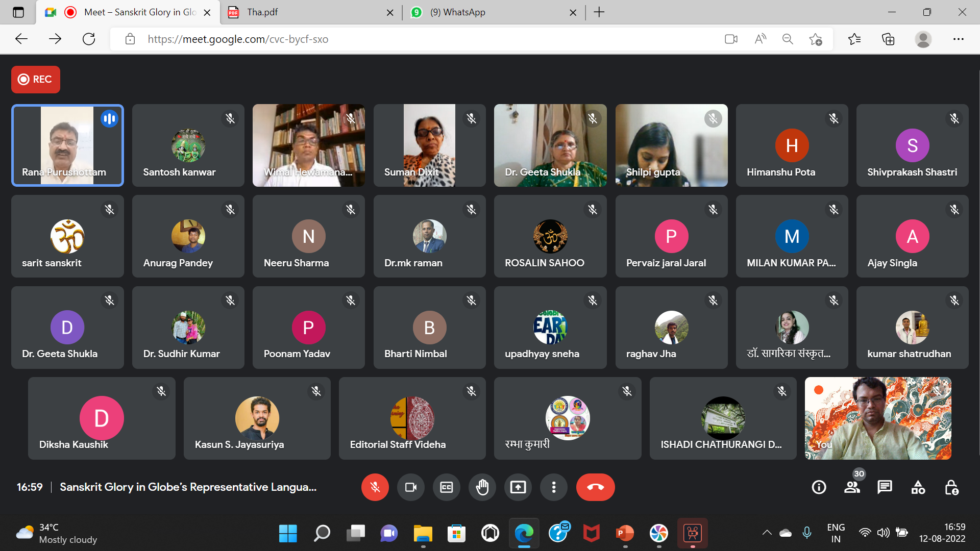Open more options three-dot menu
Image resolution: width=980 pixels, height=551 pixels.
553,487
